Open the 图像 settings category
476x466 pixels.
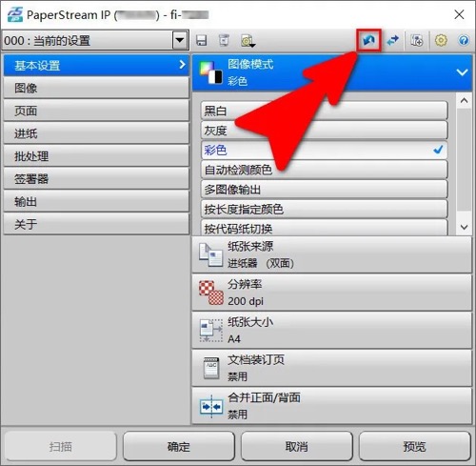[x=96, y=88]
